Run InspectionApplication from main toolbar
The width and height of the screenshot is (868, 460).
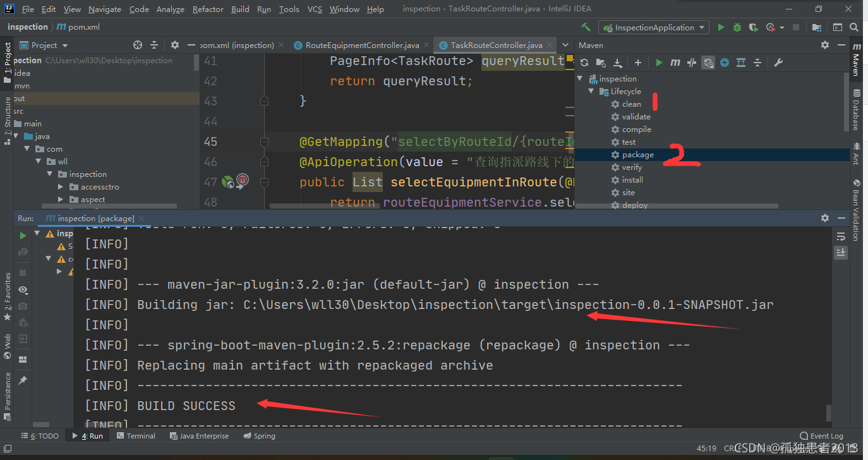point(721,27)
